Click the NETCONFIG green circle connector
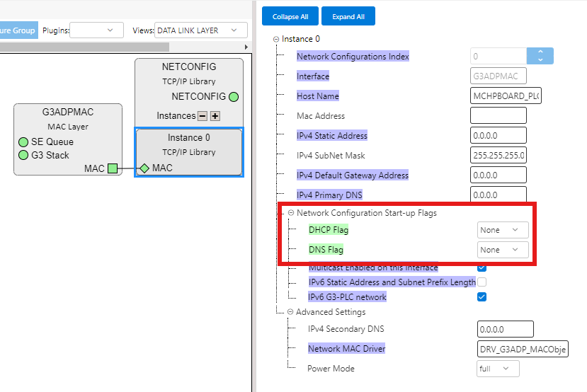587x392 pixels. [234, 97]
